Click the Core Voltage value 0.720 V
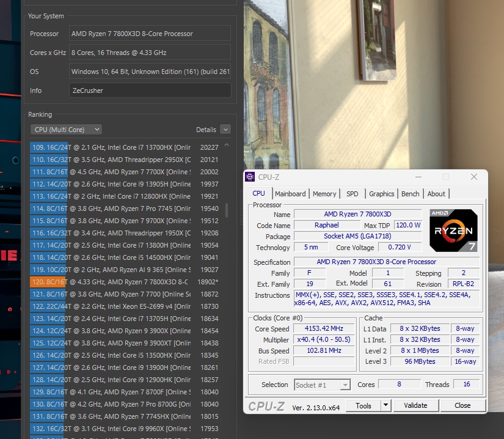Screen dimensions: 504x439 tap(400, 247)
